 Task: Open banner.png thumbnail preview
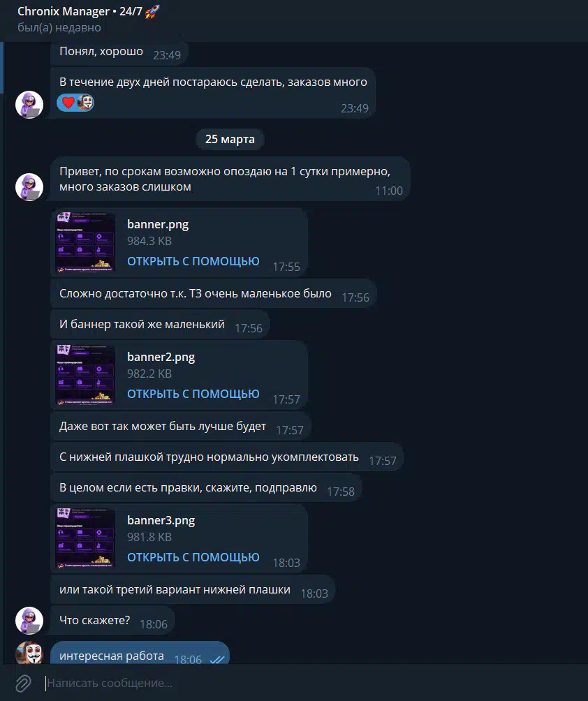tap(85, 242)
